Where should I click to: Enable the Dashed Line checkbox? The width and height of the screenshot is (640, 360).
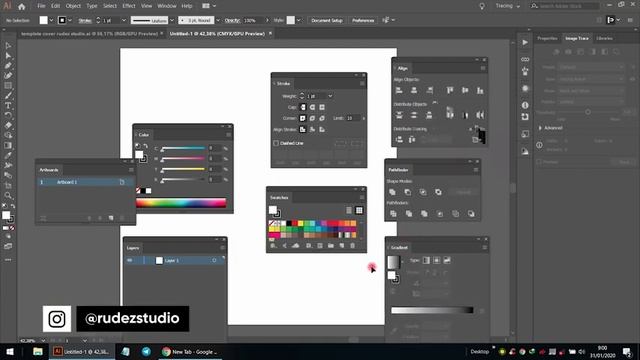coord(276,143)
